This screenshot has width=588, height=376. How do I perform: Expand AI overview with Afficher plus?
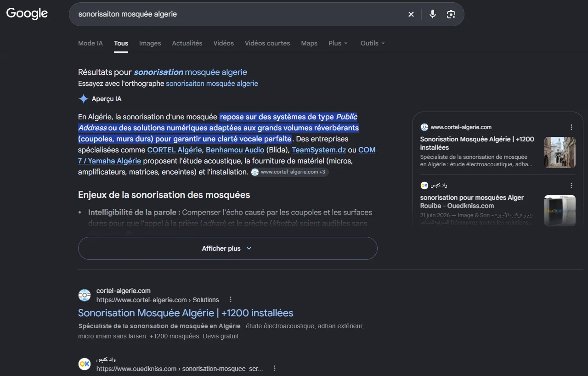click(x=228, y=248)
